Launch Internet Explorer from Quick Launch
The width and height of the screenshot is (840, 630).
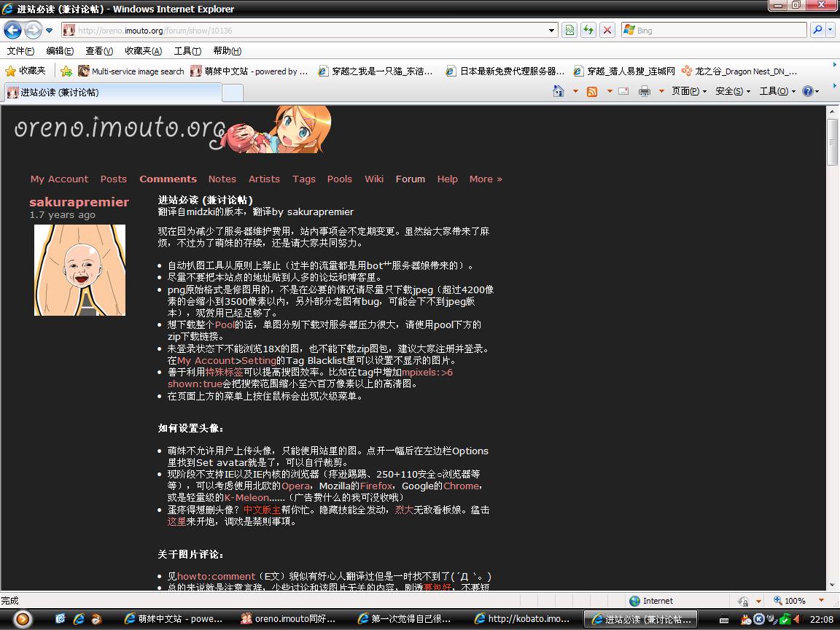click(79, 619)
